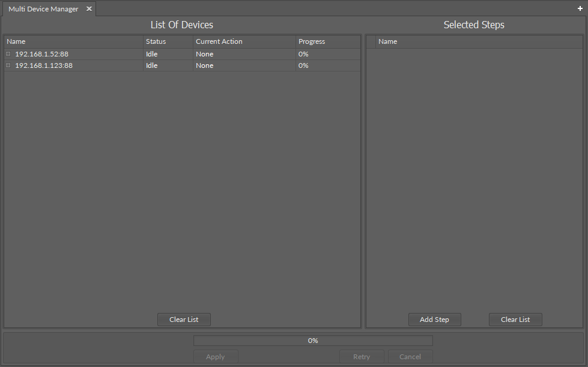Expand the 192.168.1.52:88 device entry
The image size is (588, 367).
pos(8,53)
